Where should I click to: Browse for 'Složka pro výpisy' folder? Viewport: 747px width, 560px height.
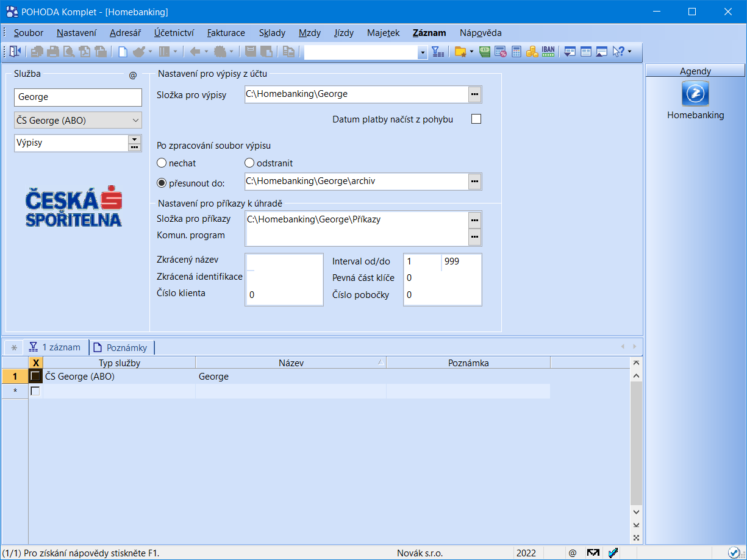[x=474, y=94]
